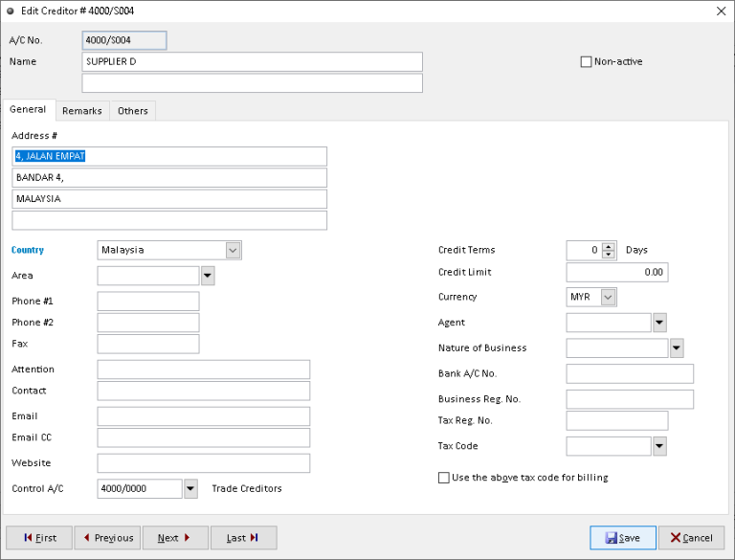The image size is (735, 560).
Task: Click the Website field
Action: click(204, 463)
